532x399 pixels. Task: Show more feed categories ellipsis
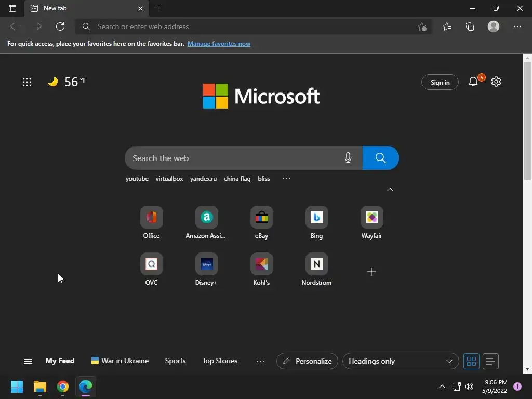260,362
